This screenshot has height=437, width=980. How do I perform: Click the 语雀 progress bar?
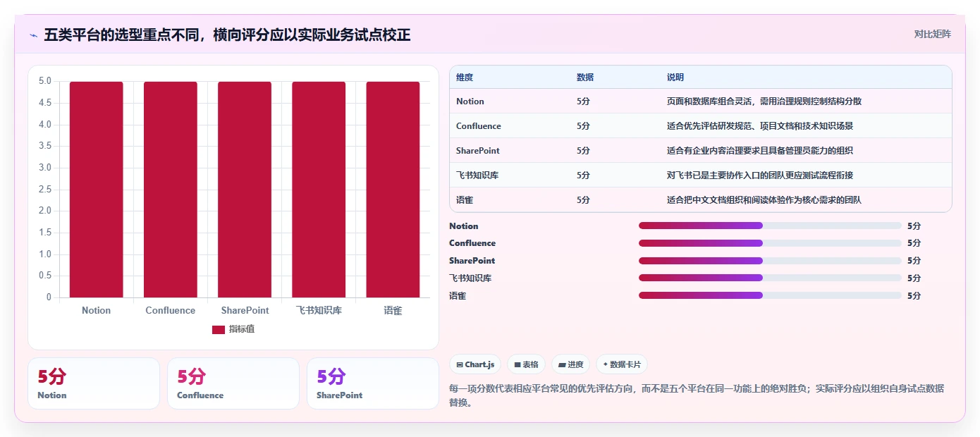(x=770, y=295)
